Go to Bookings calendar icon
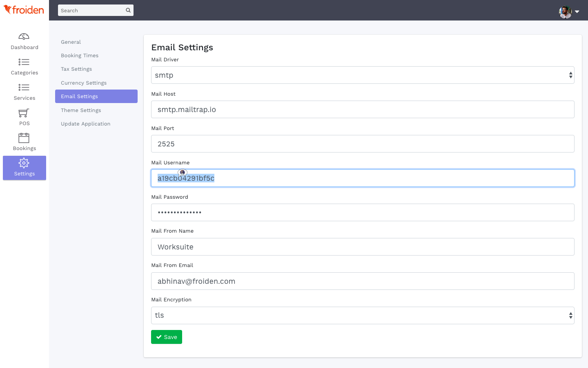 [x=24, y=138]
